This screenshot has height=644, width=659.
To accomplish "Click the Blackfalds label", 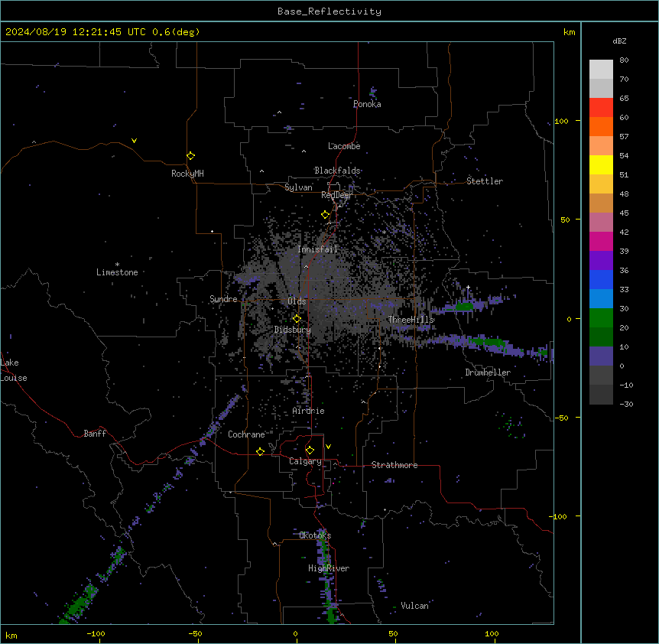I will click(x=337, y=171).
